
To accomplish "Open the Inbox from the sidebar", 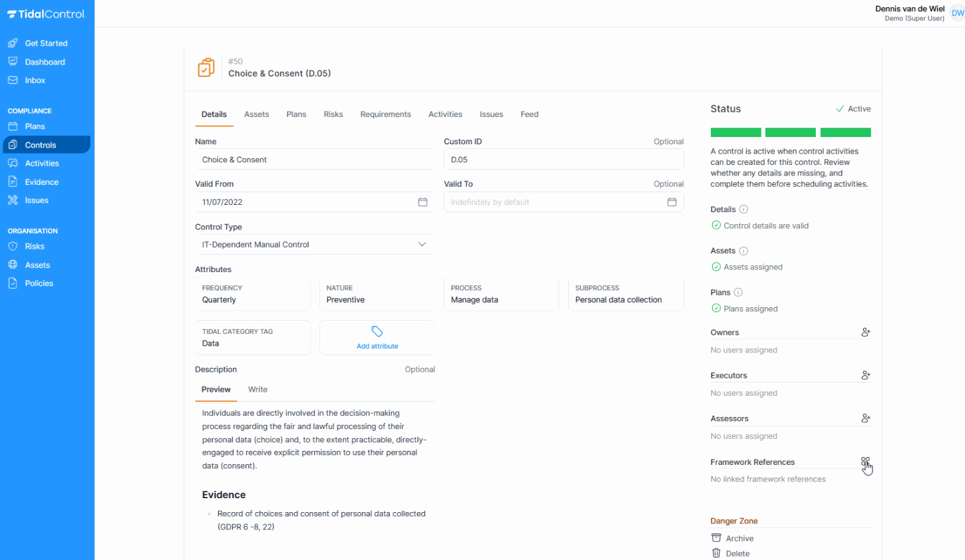I will point(35,80).
